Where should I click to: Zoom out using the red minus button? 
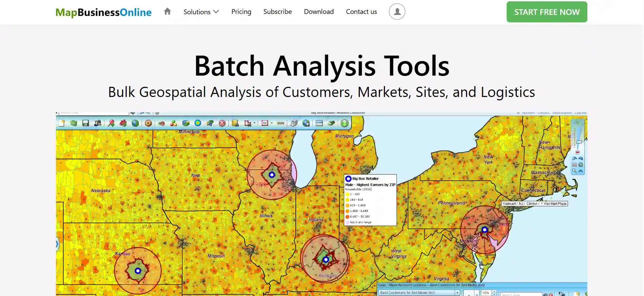point(578,152)
